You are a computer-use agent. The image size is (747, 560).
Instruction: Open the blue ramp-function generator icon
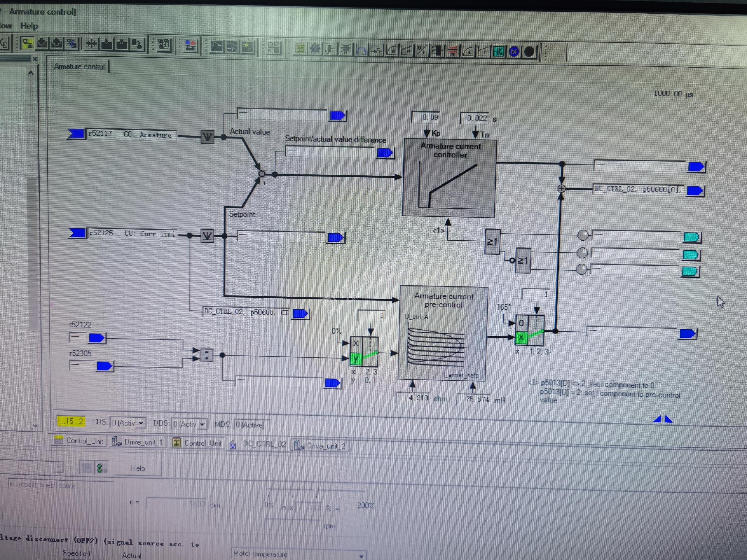click(x=361, y=50)
